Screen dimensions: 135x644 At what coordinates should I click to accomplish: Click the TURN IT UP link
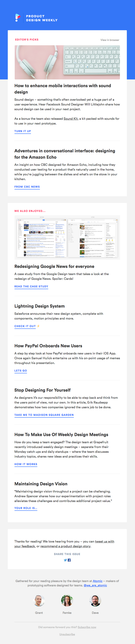(x=22, y=131)
